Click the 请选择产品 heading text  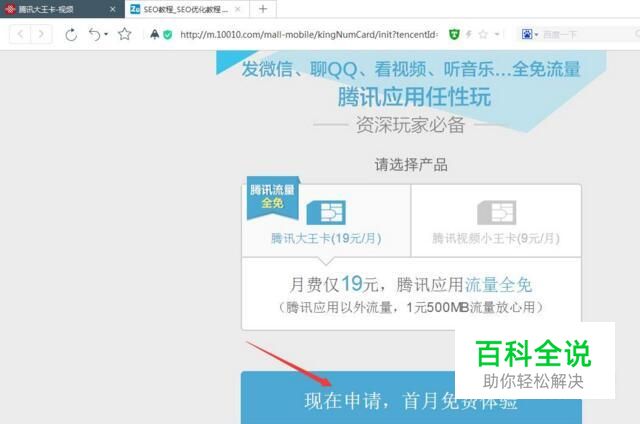pos(411,165)
